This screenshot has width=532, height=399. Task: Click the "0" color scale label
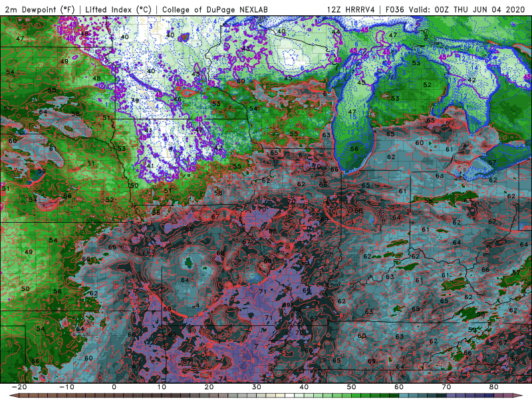114,387
